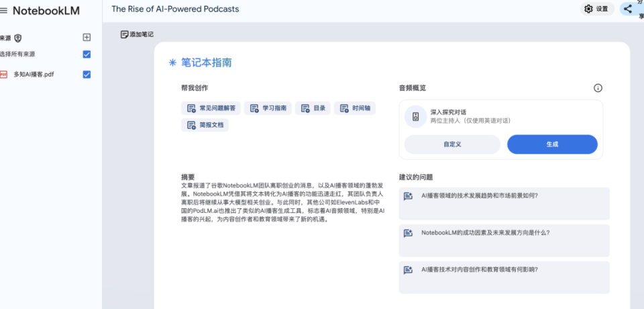Screen dimensions: 644x309
Task: Click the blue 生成 button
Action: point(552,144)
